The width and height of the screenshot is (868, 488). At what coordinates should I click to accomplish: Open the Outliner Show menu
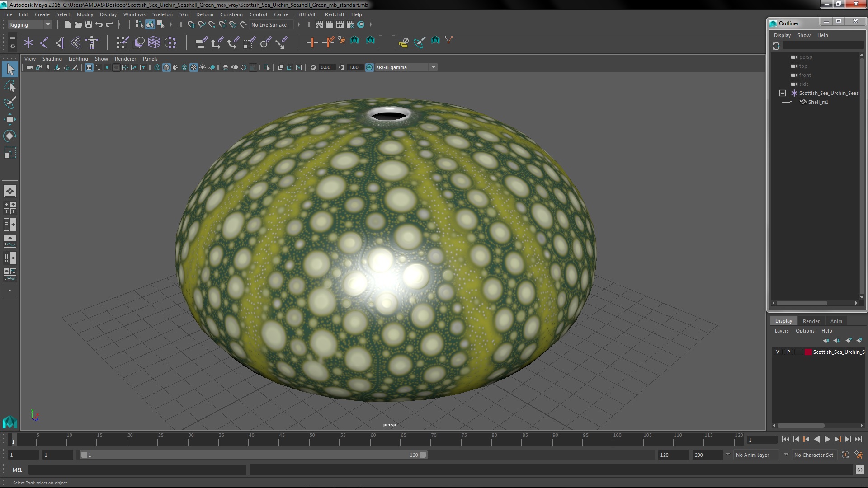804,35
